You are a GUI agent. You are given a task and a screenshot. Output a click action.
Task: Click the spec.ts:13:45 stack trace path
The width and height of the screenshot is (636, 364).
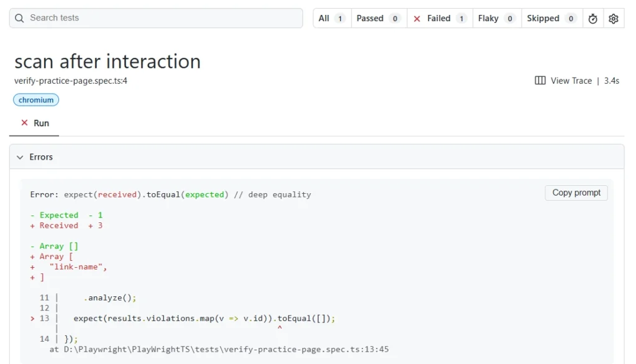tap(219, 349)
